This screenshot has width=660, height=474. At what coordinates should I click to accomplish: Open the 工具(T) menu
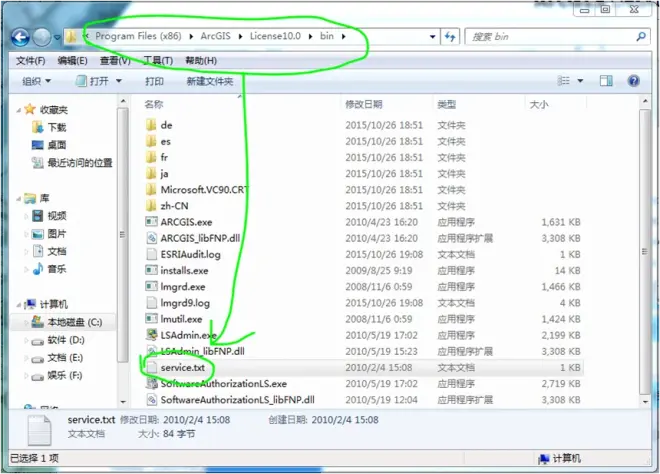pos(158,61)
